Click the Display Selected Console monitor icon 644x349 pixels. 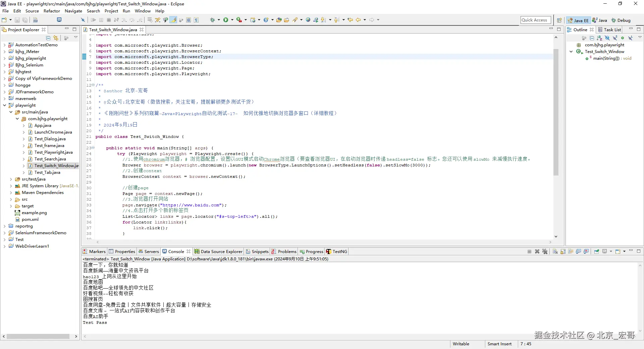point(604,251)
